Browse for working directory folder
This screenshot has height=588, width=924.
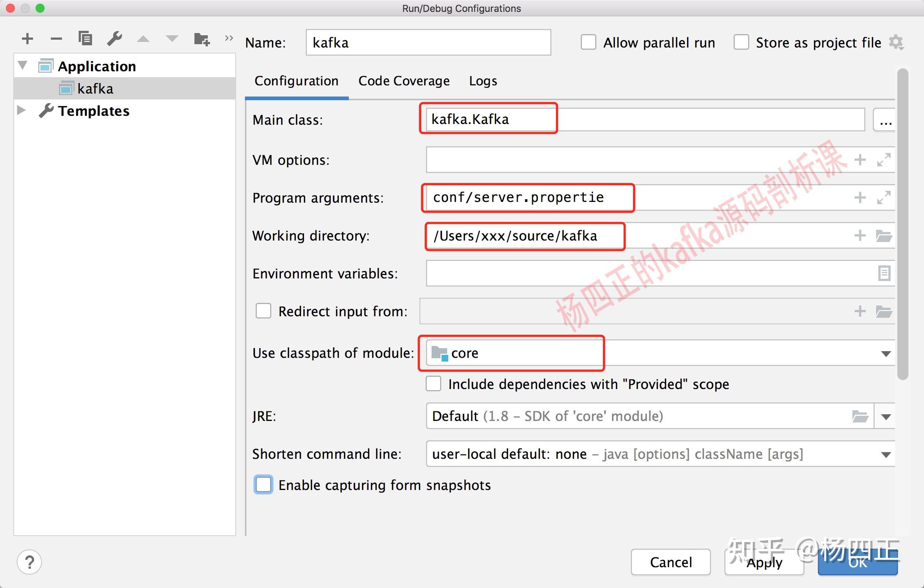[x=884, y=236]
